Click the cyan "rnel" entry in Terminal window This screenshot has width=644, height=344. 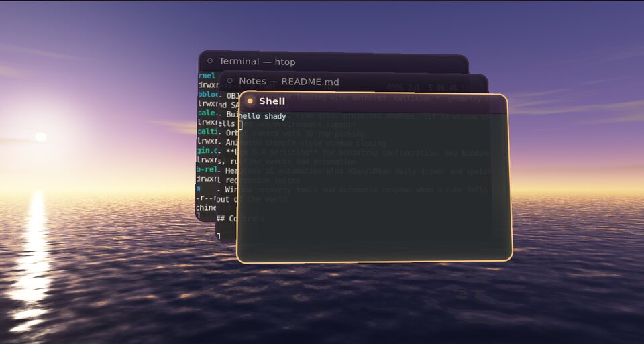(x=207, y=76)
